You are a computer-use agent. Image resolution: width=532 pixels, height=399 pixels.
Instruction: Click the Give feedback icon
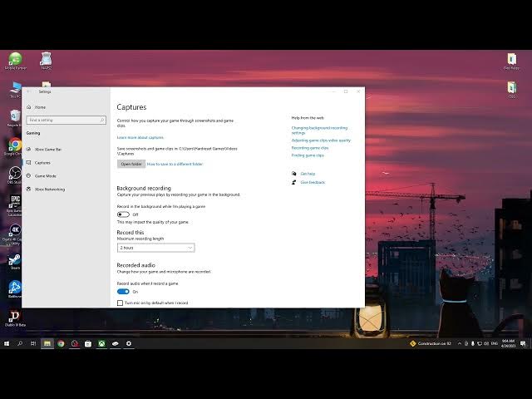293,182
